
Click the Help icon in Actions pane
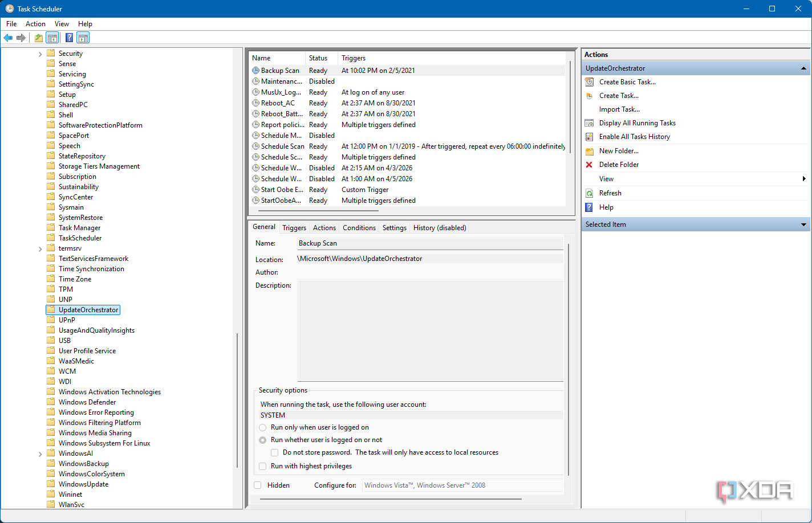(x=590, y=207)
